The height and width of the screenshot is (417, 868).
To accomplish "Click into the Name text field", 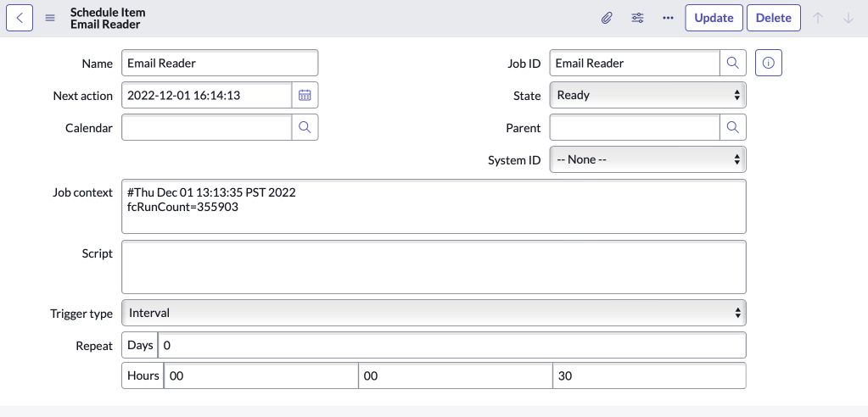I will (220, 64).
